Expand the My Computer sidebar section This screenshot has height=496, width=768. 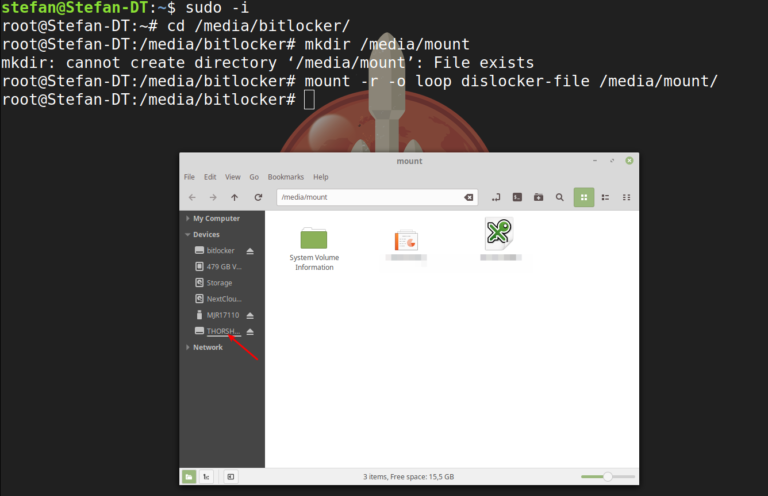[188, 218]
